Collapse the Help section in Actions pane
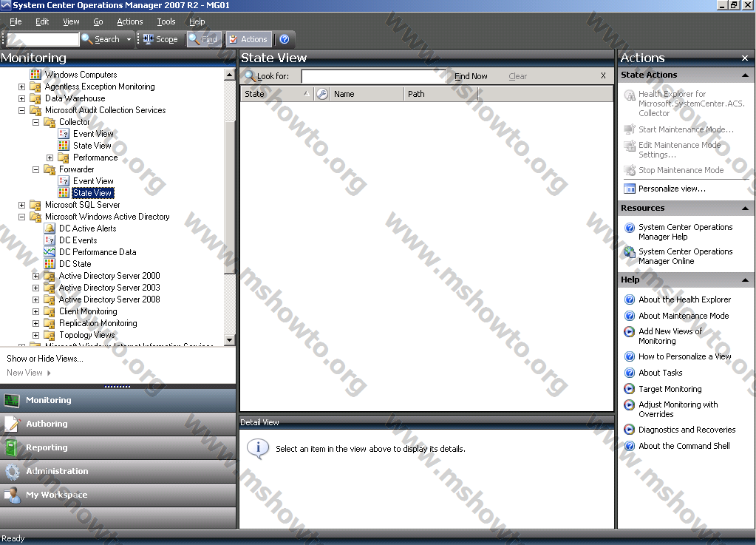The image size is (756, 545). click(745, 280)
